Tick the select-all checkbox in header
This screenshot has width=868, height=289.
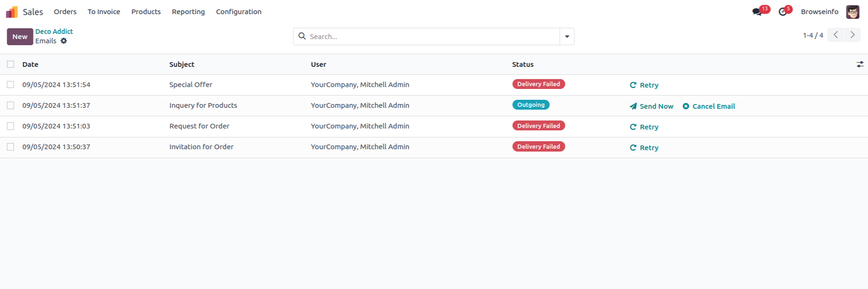pos(10,64)
